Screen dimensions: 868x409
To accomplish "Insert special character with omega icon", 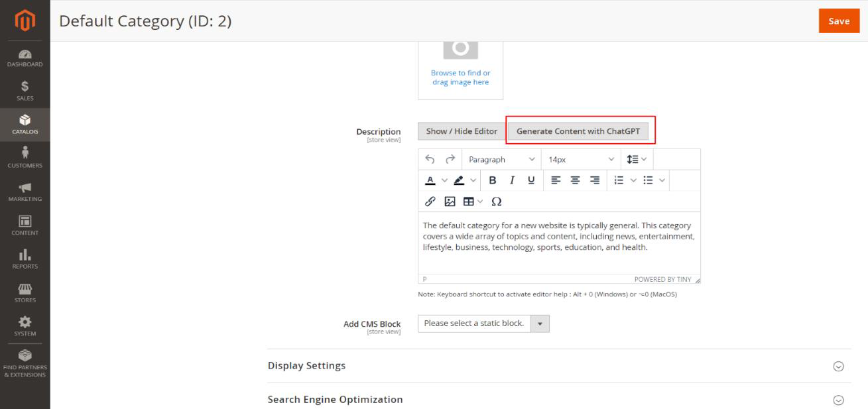I will (496, 202).
